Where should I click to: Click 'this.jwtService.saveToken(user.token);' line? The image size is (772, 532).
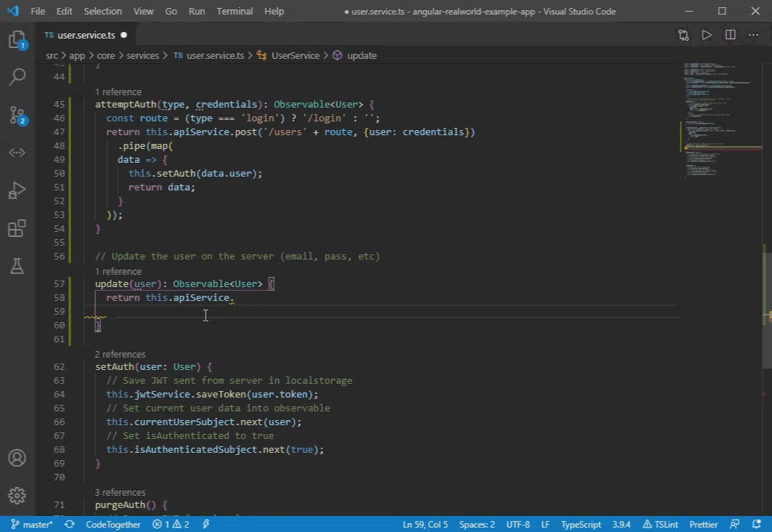212,394
